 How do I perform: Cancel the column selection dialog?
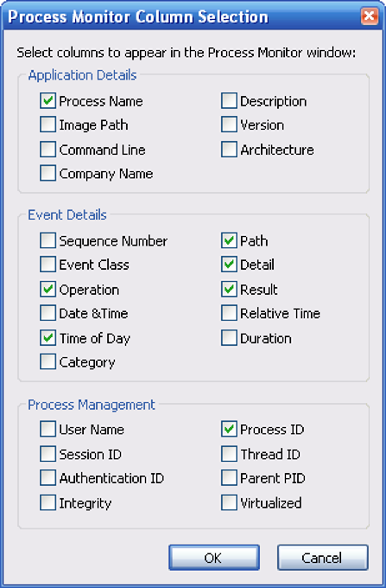click(x=322, y=557)
